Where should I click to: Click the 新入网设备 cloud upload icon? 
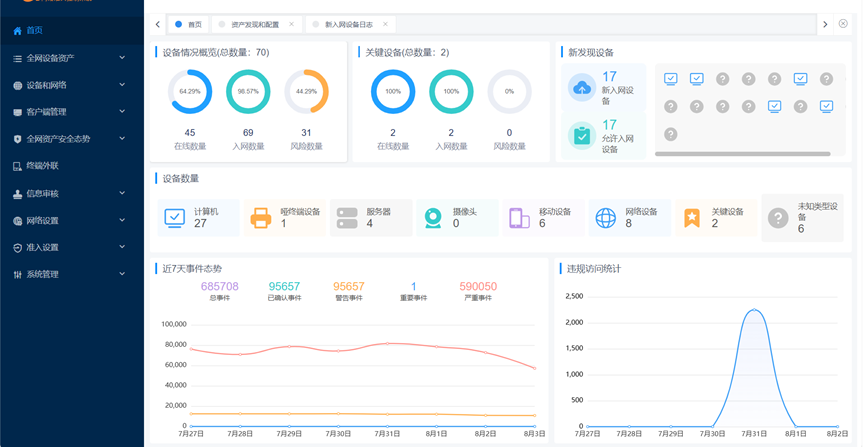[581, 88]
